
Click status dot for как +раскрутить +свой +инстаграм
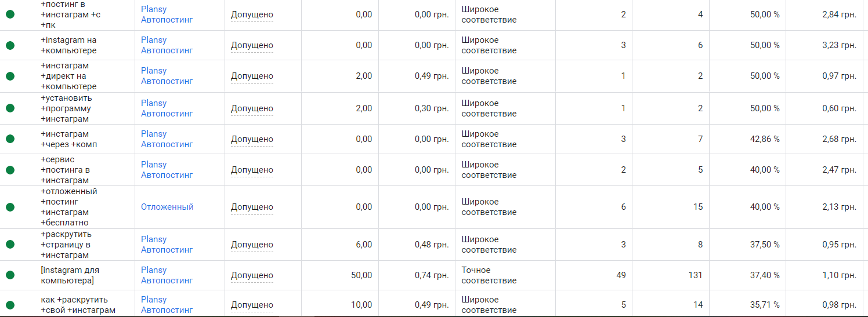(10, 305)
